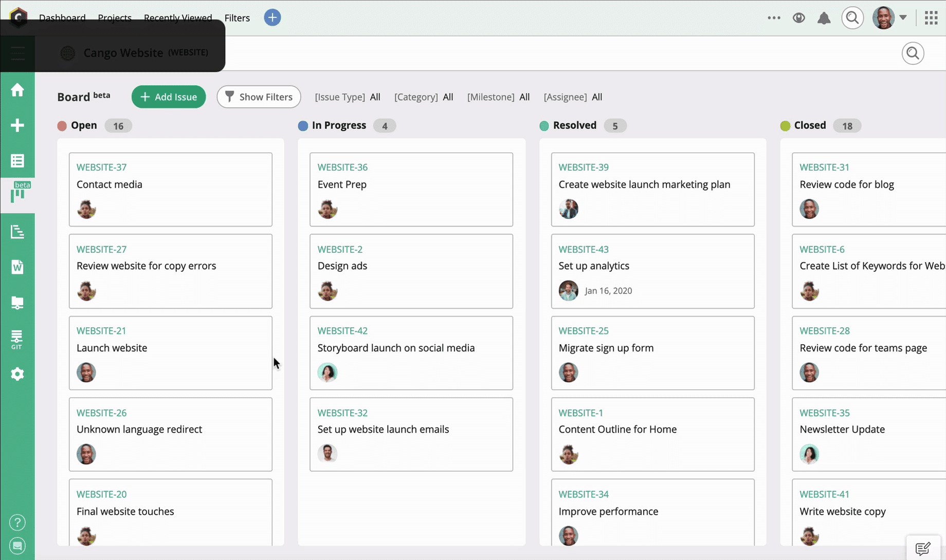Select the Issues list icon in the sidebar
The image size is (946, 560).
tap(17, 160)
